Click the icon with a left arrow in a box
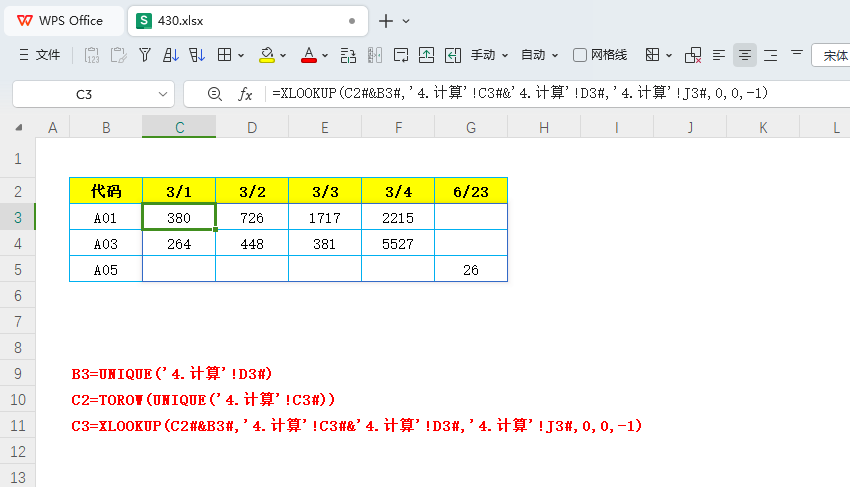 [453, 55]
